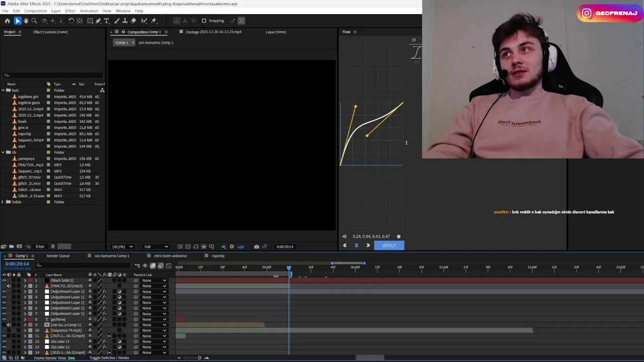Select the Roto Brush tool

tap(144, 21)
